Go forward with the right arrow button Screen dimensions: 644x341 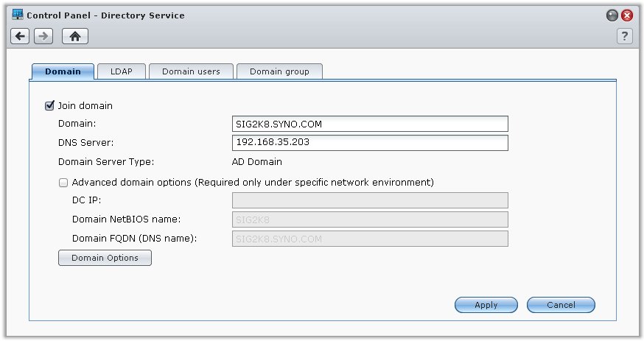pyautogui.click(x=43, y=36)
